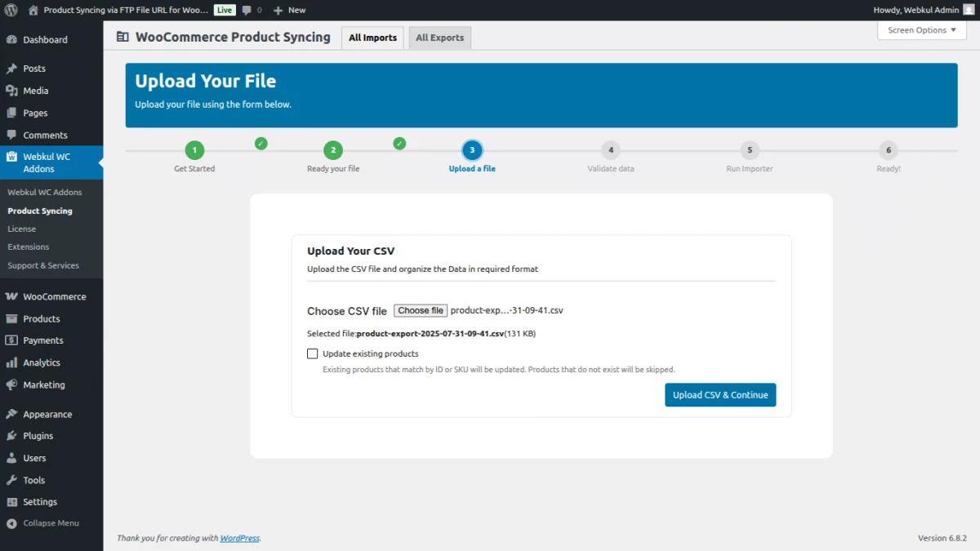Open the WordPress logo menu

pos(11,10)
